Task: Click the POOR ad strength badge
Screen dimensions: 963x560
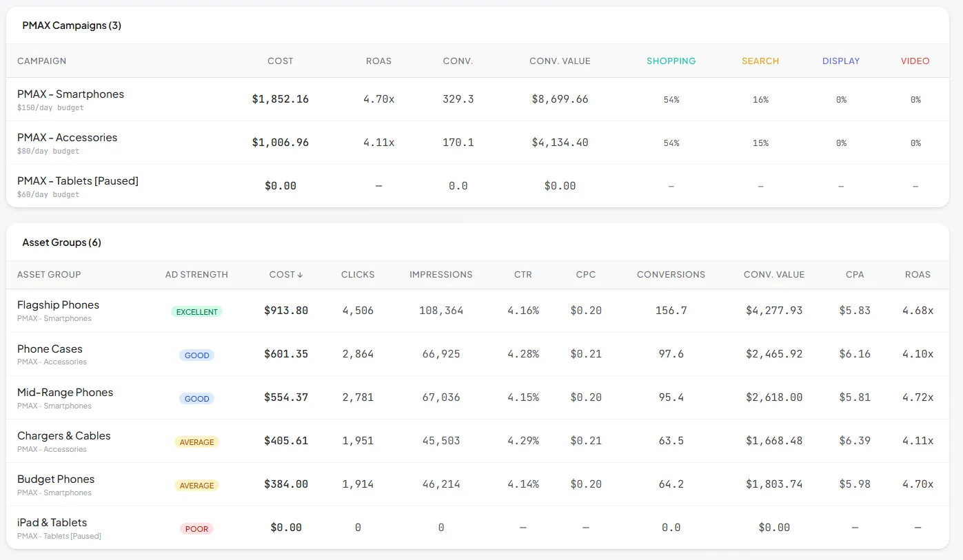Action: point(196,529)
